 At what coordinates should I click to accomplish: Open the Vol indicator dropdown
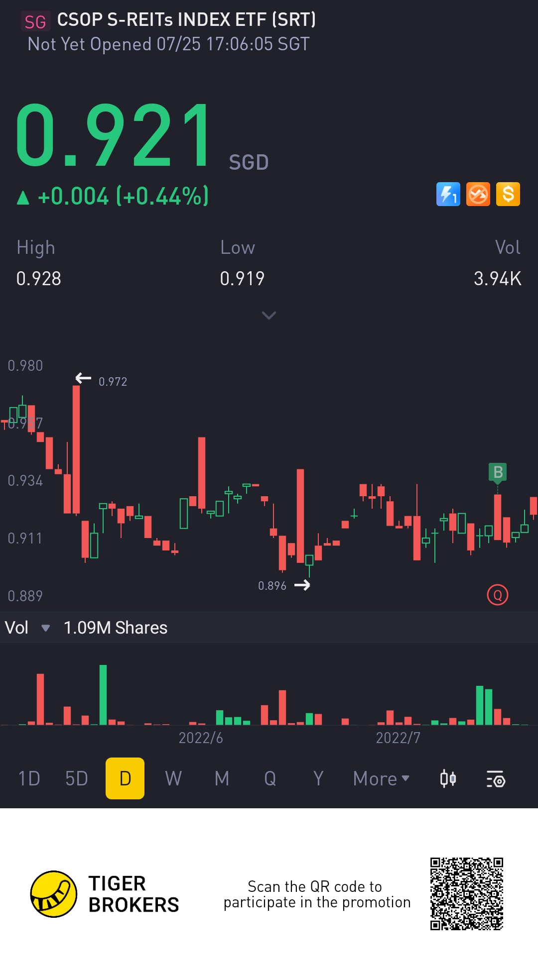click(27, 628)
